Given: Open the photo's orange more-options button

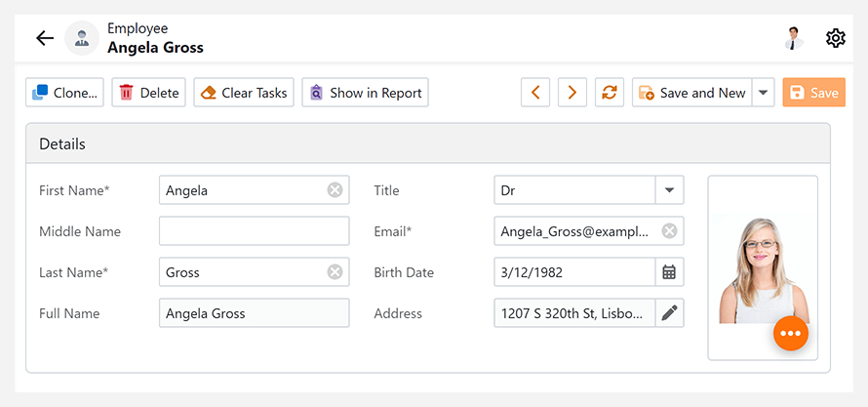Looking at the screenshot, I should point(790,334).
